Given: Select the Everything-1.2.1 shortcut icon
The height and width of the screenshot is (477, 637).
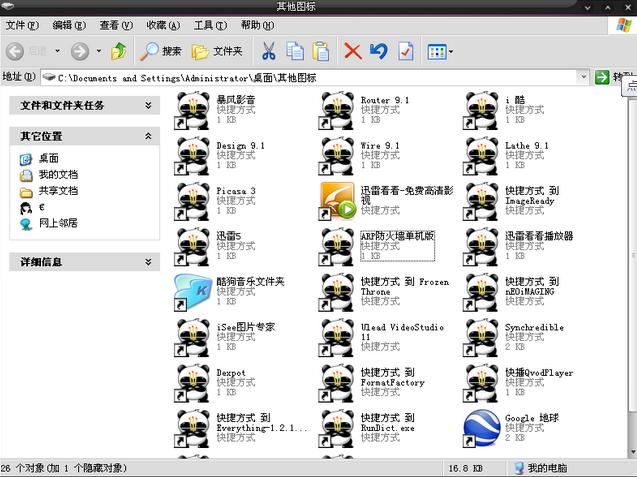Looking at the screenshot, I should pyautogui.click(x=192, y=429).
